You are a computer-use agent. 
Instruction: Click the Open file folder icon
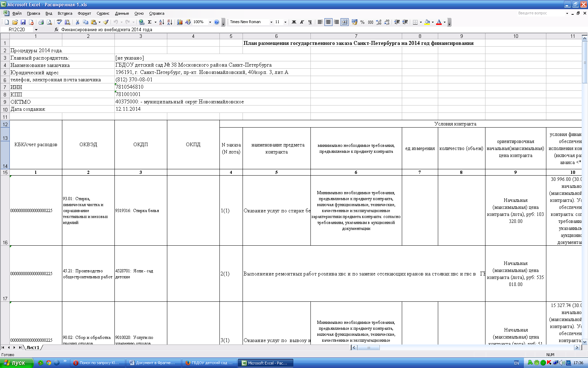[15, 22]
